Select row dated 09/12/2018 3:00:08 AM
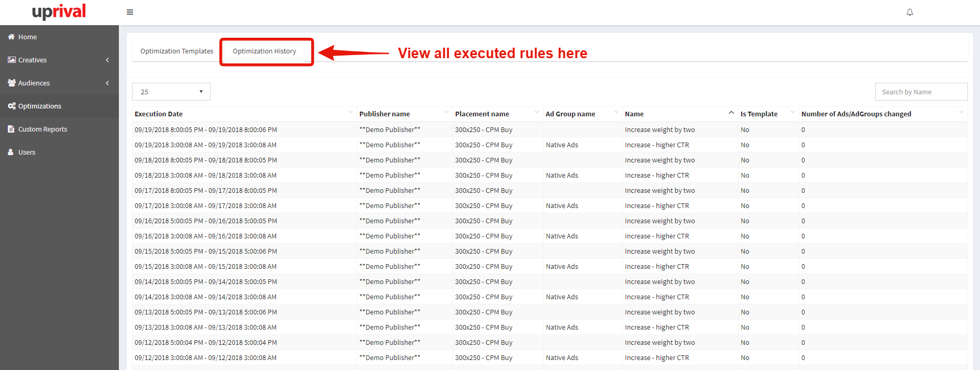 point(550,357)
